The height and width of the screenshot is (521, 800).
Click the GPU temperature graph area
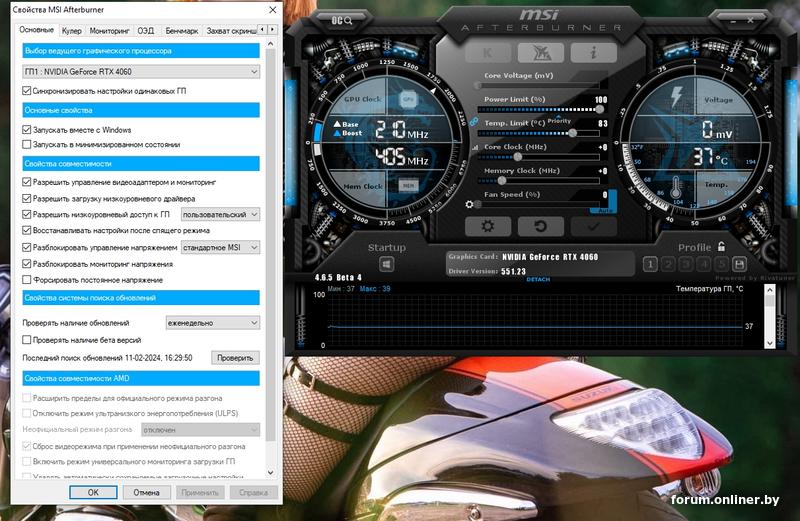click(x=535, y=320)
